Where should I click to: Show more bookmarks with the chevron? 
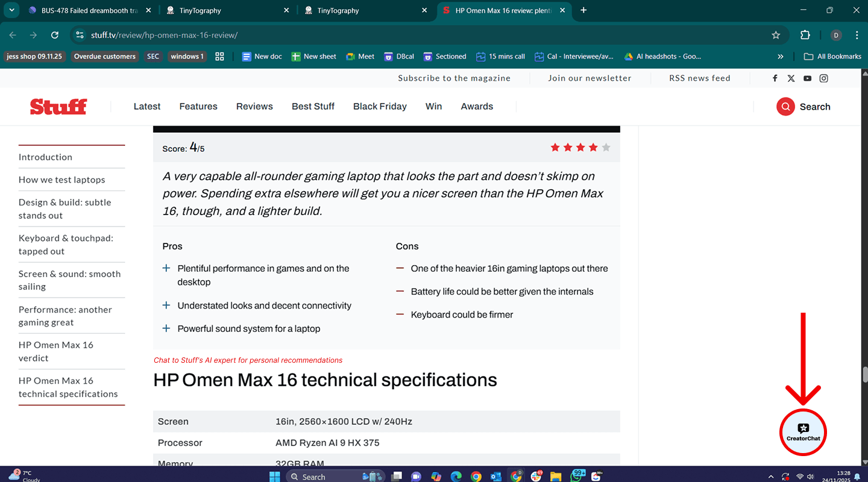pyautogui.click(x=781, y=56)
